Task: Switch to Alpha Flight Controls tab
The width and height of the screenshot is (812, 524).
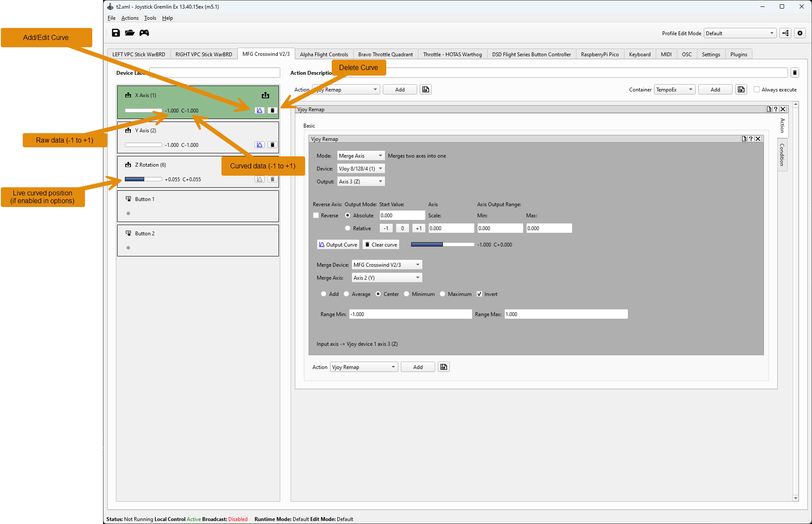Action: [324, 54]
